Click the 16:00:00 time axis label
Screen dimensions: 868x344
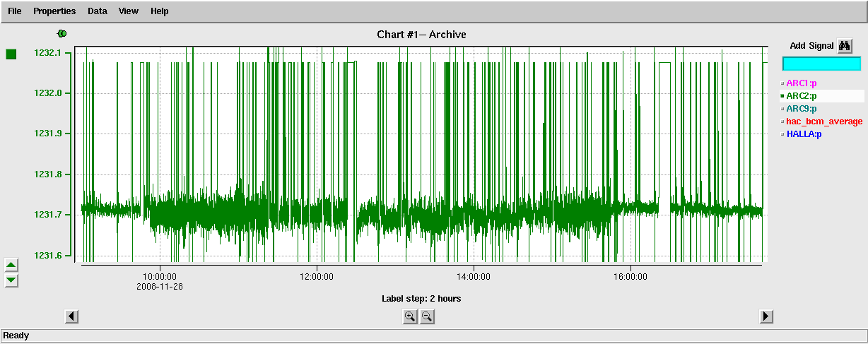631,277
